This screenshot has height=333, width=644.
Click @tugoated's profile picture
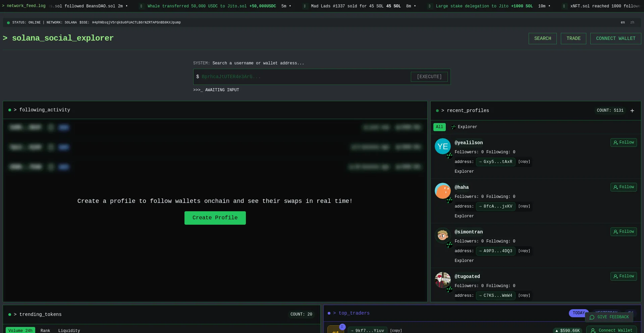(442, 280)
